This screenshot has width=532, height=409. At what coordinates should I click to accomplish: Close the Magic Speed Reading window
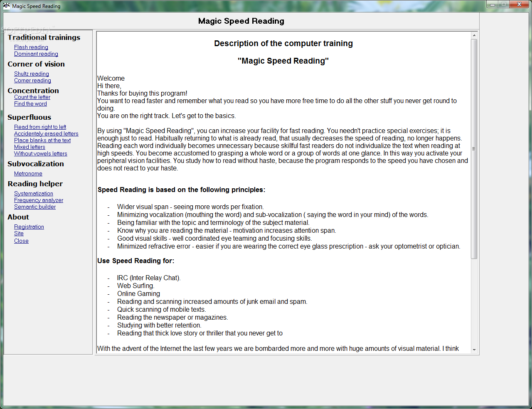(x=519, y=5)
